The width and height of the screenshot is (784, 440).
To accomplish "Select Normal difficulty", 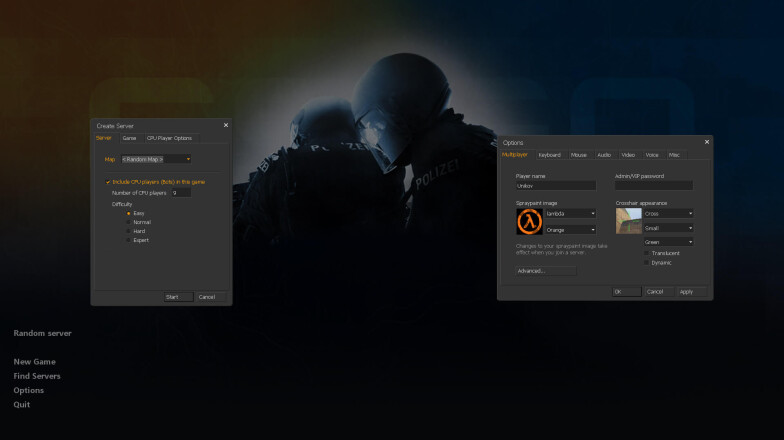I will pos(128,222).
